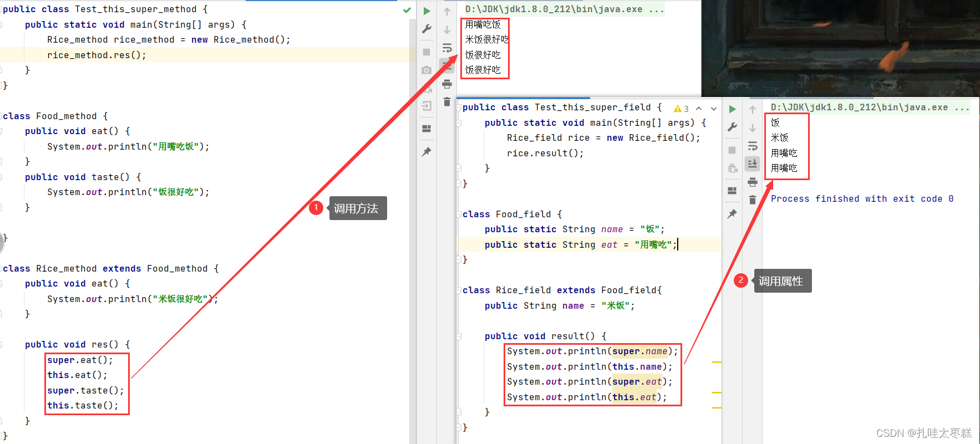Pin tab in Process finished console toolbar

732,213
